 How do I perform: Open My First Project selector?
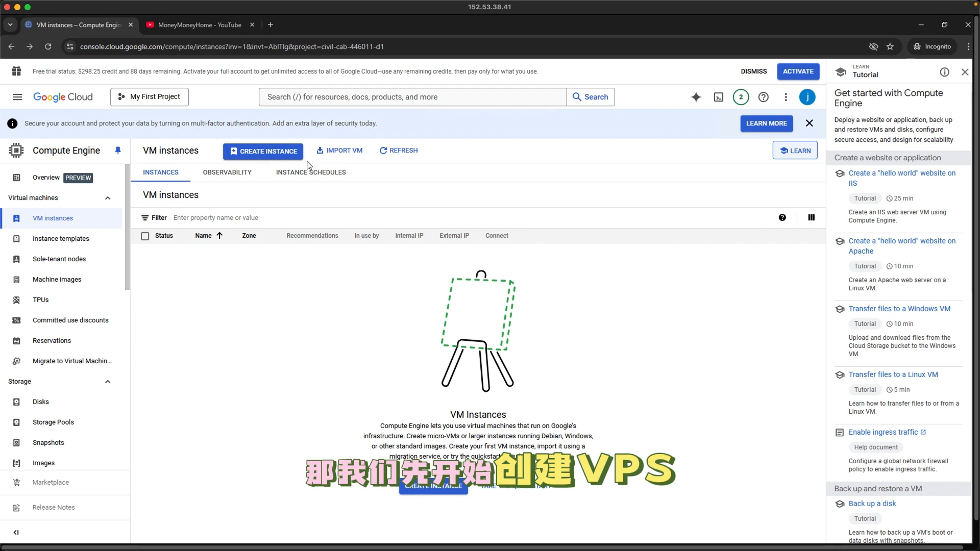pyautogui.click(x=150, y=97)
